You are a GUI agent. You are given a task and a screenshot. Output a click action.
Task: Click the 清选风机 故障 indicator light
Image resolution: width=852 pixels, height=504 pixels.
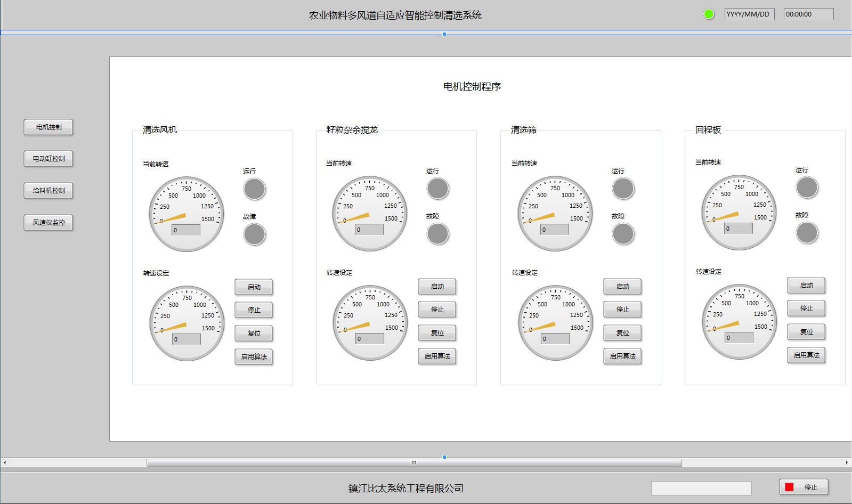(255, 234)
